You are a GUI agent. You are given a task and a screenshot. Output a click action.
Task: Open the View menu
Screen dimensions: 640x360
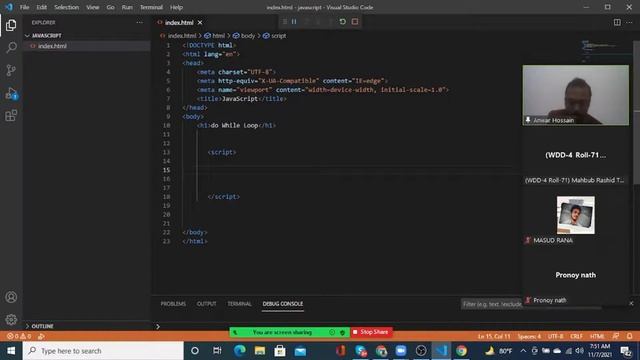(93, 7)
